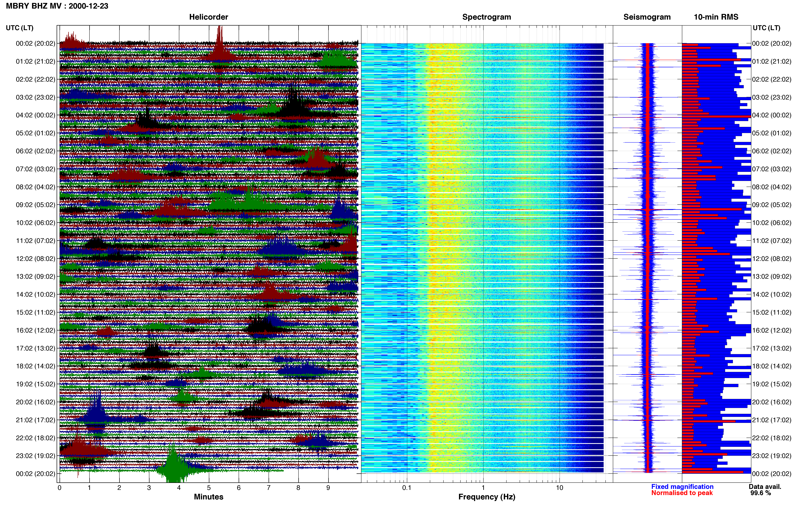Click helicorder minute tick label '0'
This screenshot has width=812, height=508.
[x=59, y=487]
